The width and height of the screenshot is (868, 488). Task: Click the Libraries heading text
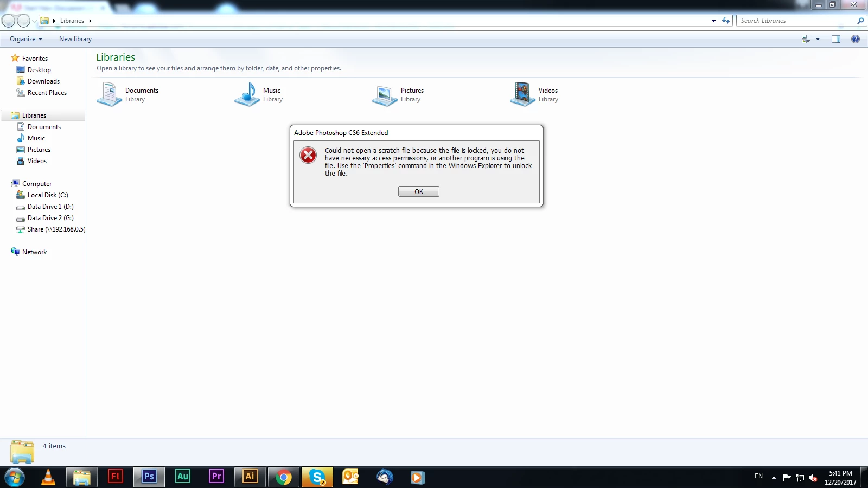pos(116,57)
